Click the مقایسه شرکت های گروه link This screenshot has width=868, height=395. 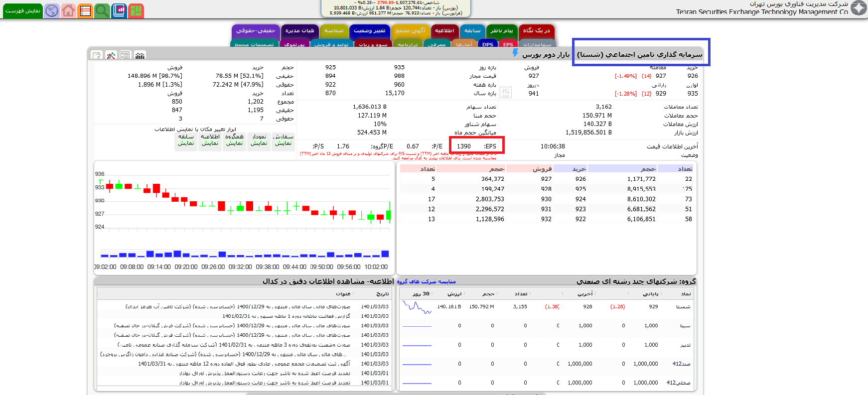click(x=426, y=281)
